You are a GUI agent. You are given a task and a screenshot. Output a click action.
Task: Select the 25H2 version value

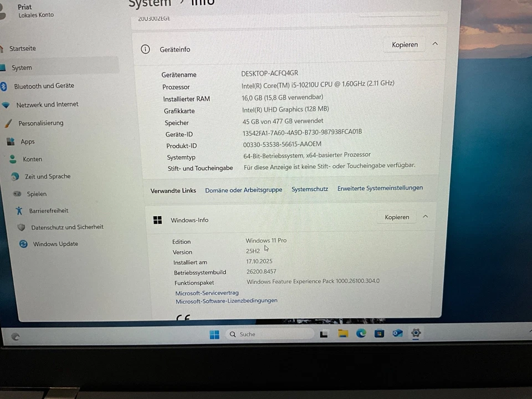click(253, 251)
